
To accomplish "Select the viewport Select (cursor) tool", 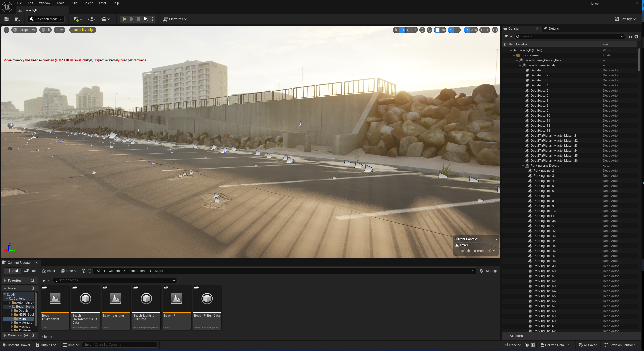I will (x=396, y=30).
